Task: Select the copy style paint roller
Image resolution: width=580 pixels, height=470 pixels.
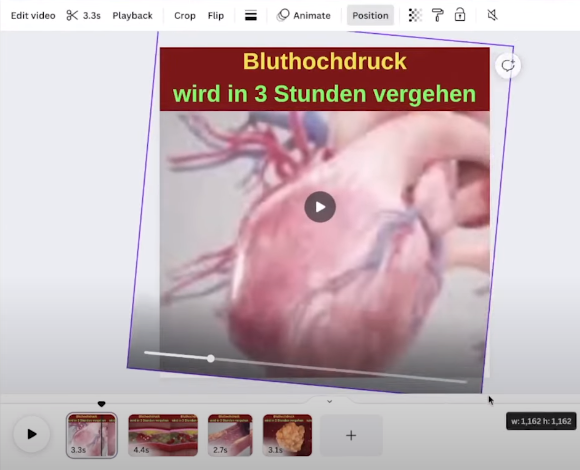Action: 438,15
